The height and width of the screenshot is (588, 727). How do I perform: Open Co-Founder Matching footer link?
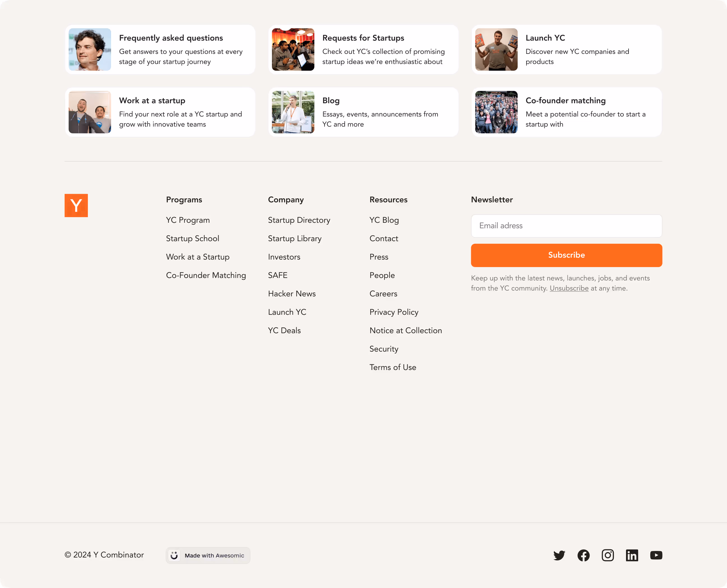206,275
